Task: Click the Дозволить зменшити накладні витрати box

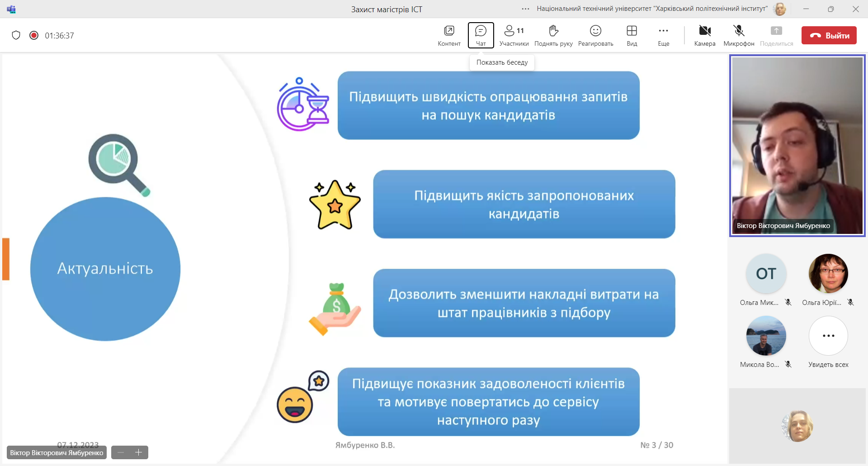Action: pos(524,303)
